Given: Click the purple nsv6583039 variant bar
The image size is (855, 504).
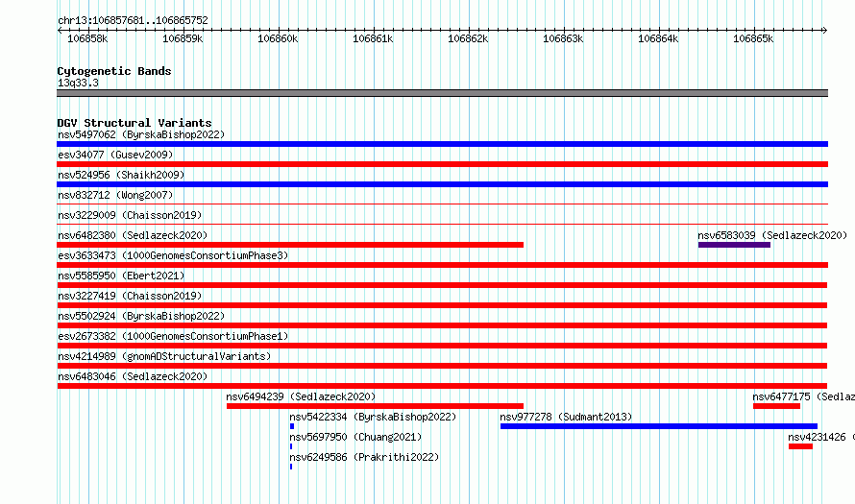Looking at the screenshot, I should [734, 245].
